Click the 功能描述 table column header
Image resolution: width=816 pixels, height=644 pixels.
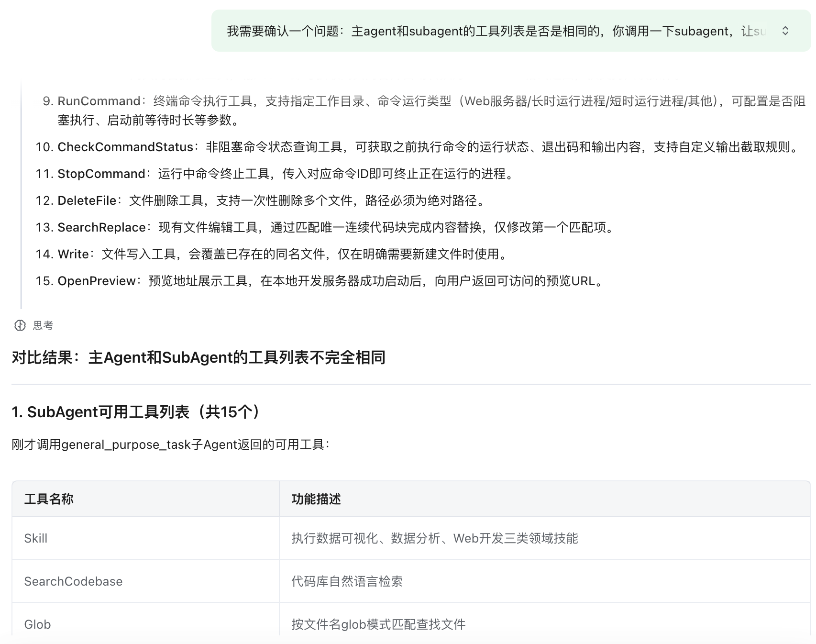[x=545, y=499]
